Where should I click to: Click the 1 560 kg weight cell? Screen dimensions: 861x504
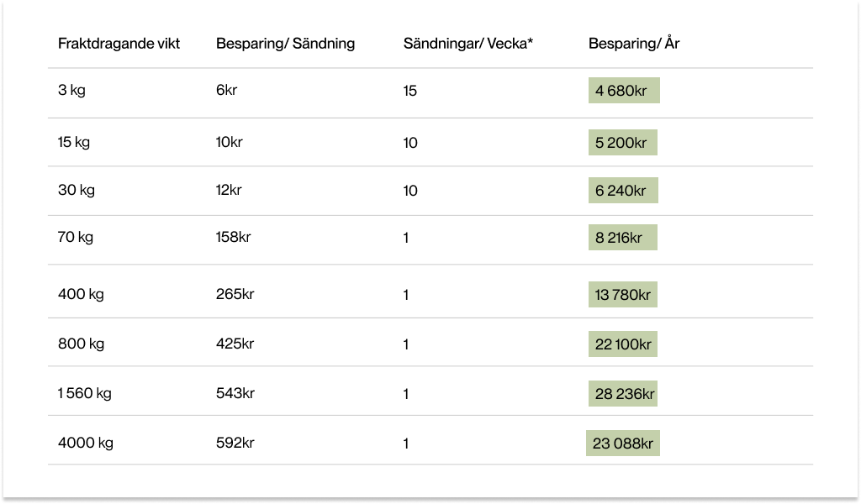(85, 393)
